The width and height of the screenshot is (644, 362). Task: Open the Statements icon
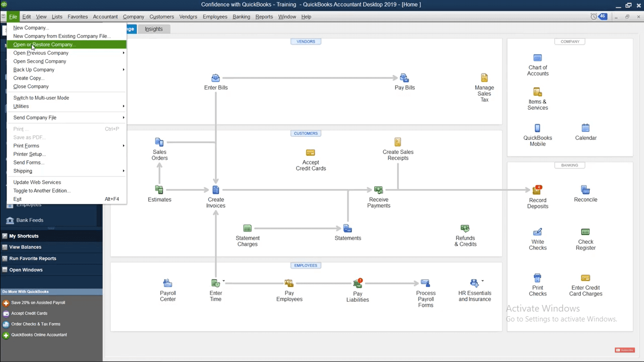point(348,228)
